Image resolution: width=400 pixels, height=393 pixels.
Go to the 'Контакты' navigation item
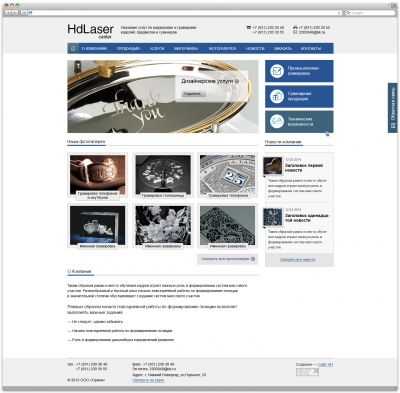pos(311,48)
